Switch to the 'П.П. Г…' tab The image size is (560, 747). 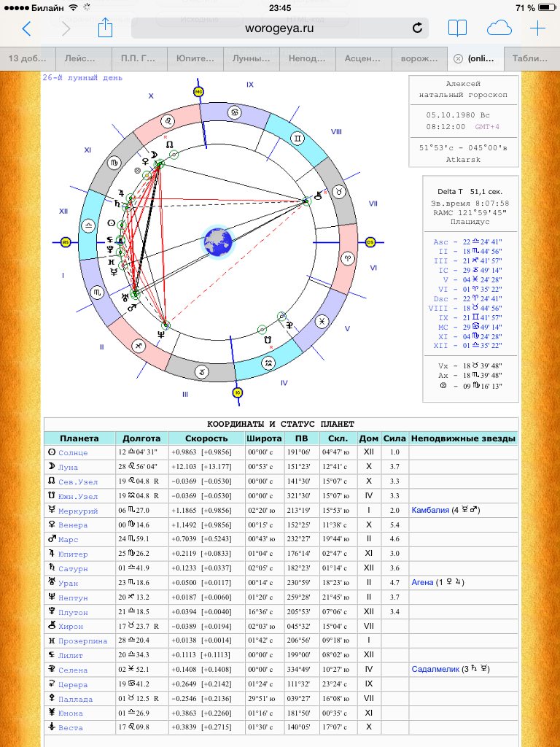click(139, 59)
